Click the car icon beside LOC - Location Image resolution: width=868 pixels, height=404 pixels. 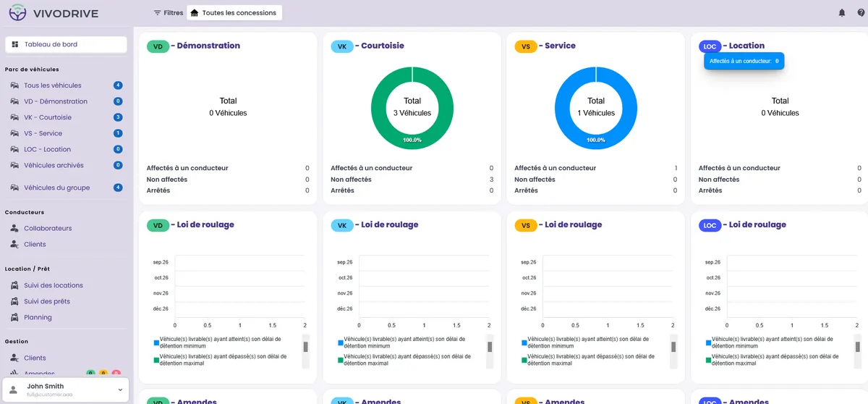point(15,149)
